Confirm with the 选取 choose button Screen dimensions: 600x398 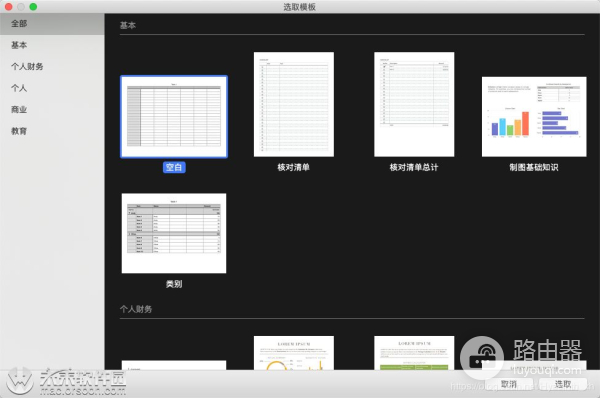click(x=563, y=384)
